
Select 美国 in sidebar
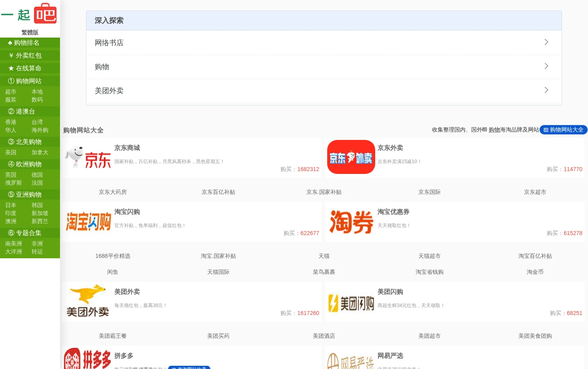(11, 153)
